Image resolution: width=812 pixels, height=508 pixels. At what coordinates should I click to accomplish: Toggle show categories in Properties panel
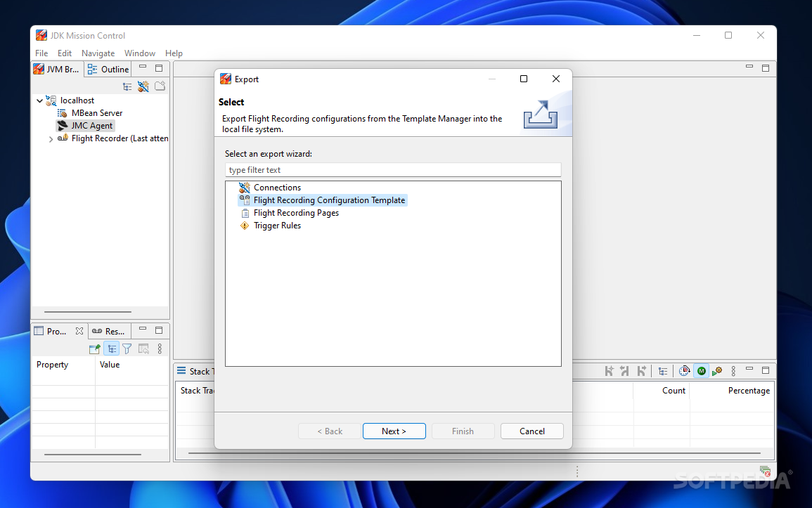coord(112,349)
